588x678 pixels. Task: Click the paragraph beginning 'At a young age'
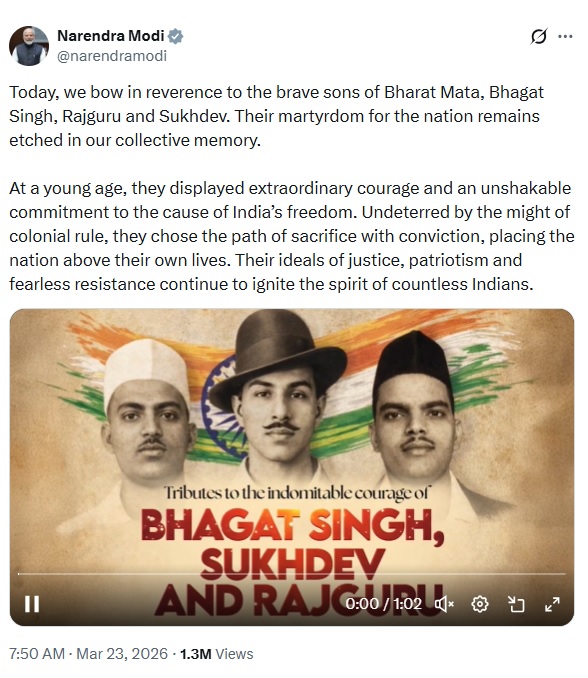(x=292, y=236)
